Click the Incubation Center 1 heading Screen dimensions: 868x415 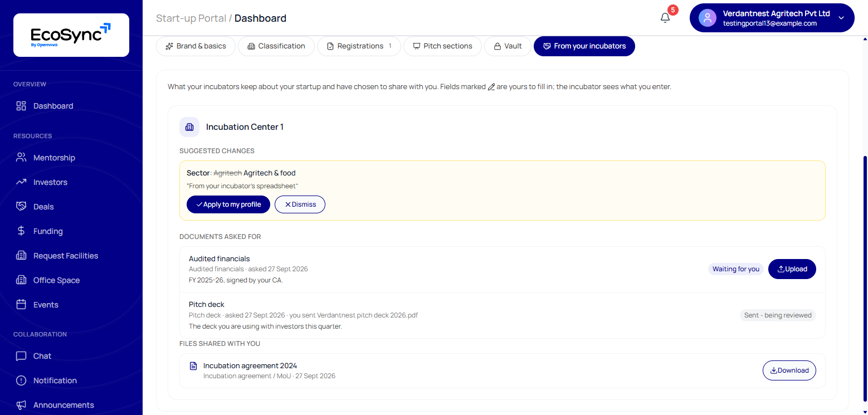pos(245,127)
